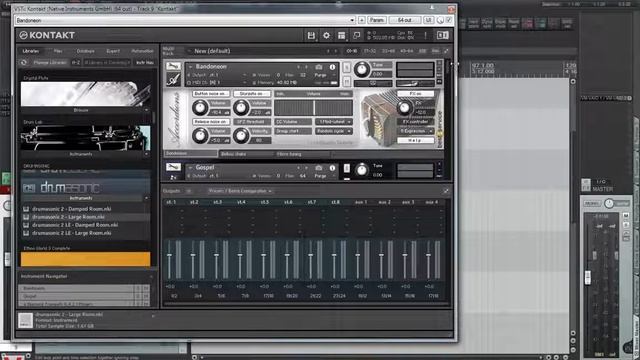Switch to the Database browser tab

pyautogui.click(x=85, y=51)
